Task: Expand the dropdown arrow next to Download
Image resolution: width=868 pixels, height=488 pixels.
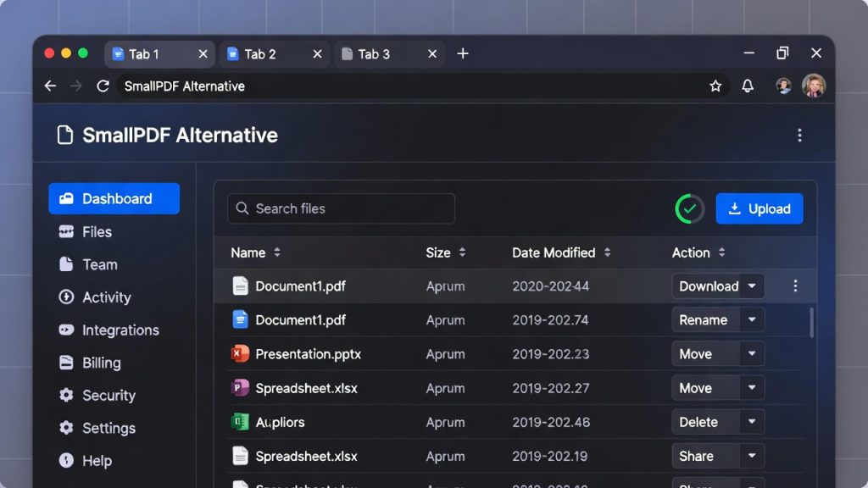Action: [x=752, y=286]
